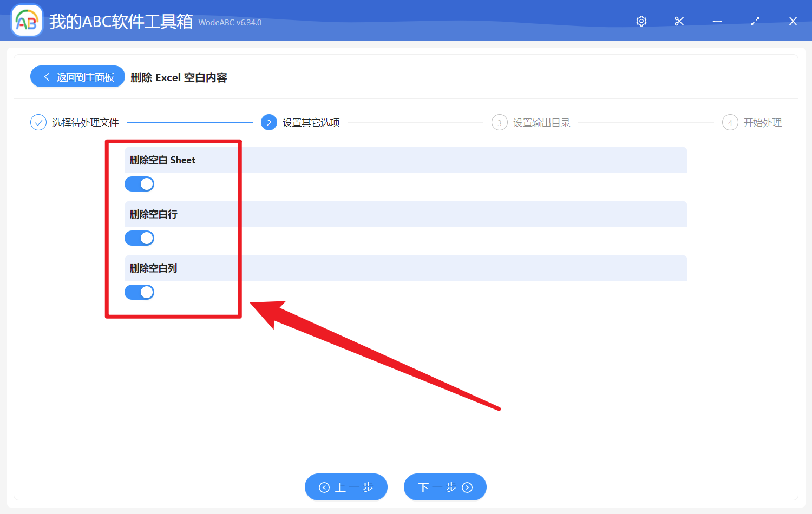
Task: Disable the 删除空白 Sheet toggle
Action: pos(139,184)
